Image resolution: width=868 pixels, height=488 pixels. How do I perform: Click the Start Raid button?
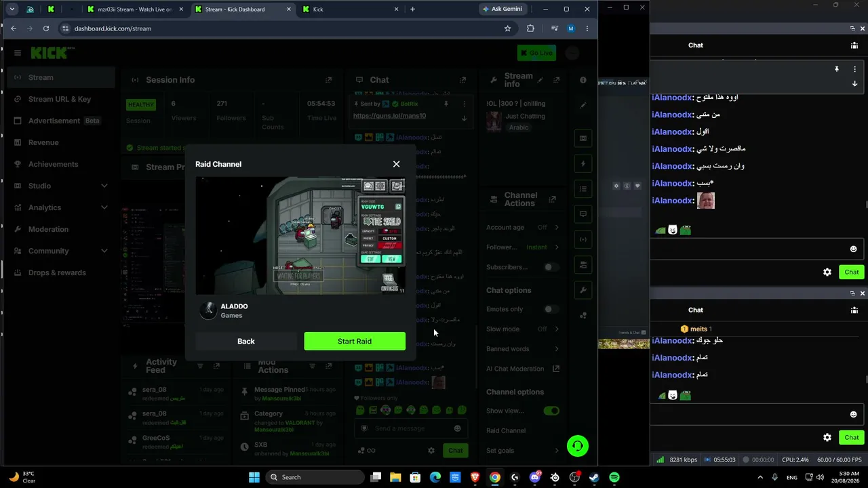tap(355, 341)
